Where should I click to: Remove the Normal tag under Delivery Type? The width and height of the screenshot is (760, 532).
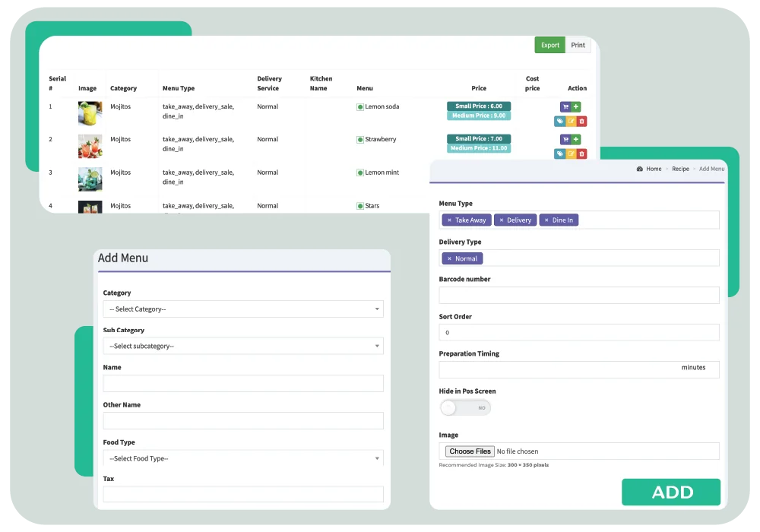450,258
